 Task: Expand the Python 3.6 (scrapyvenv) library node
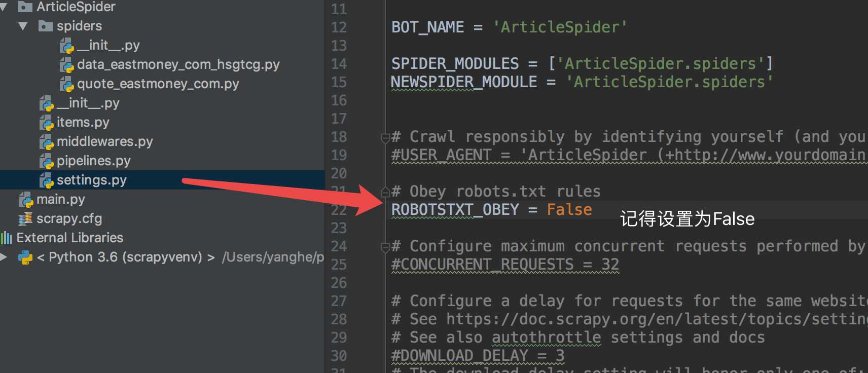4,257
